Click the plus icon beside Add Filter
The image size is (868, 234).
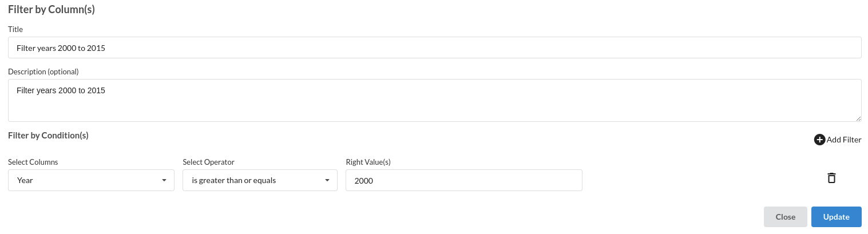tap(819, 140)
